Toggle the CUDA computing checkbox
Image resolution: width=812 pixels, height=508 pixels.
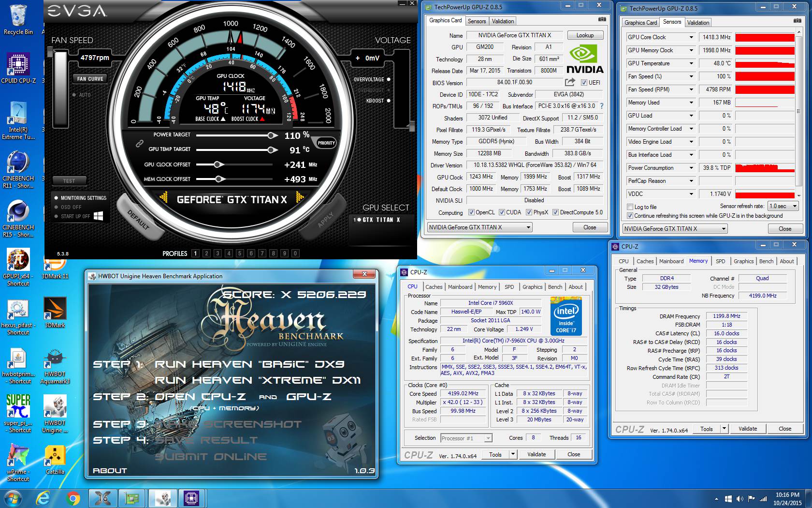coord(502,212)
